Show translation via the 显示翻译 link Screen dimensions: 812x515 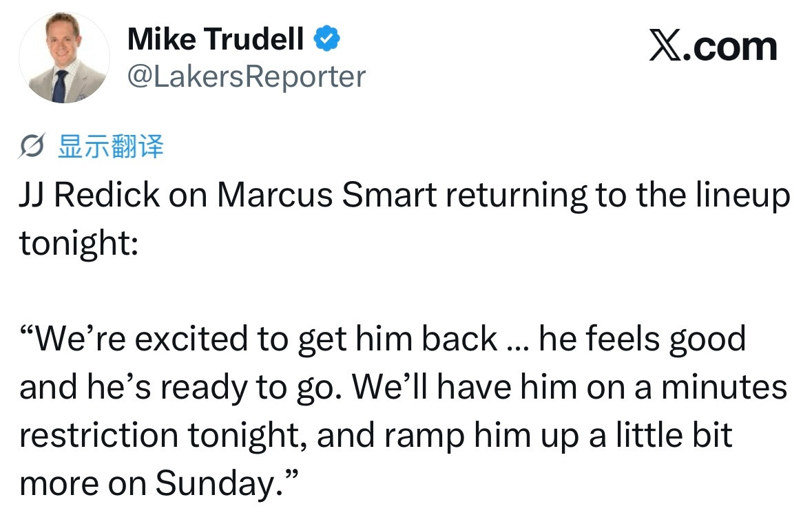tap(111, 147)
